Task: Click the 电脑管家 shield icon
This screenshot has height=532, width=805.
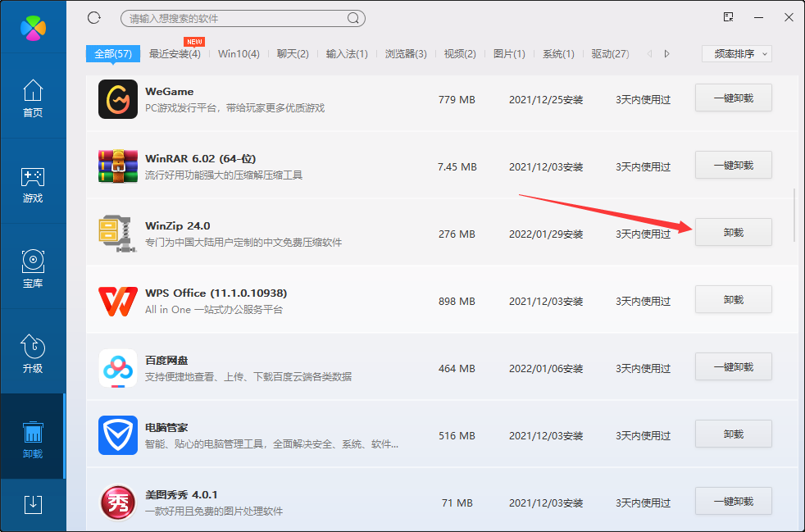Action: (x=118, y=435)
